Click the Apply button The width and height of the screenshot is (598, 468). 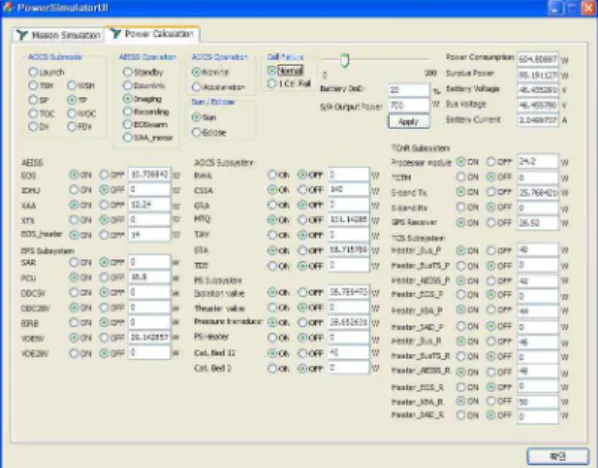[408, 122]
